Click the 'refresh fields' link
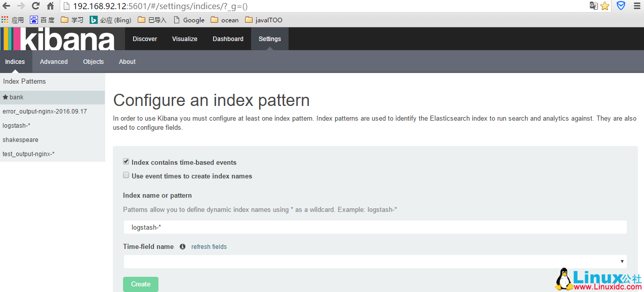 tap(209, 247)
